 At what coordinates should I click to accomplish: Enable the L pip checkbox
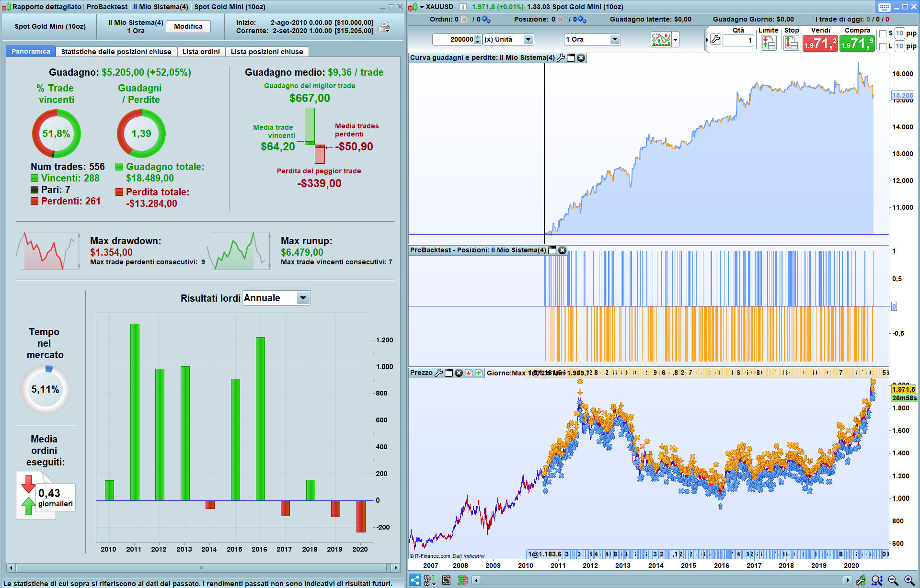pyautogui.click(x=883, y=46)
